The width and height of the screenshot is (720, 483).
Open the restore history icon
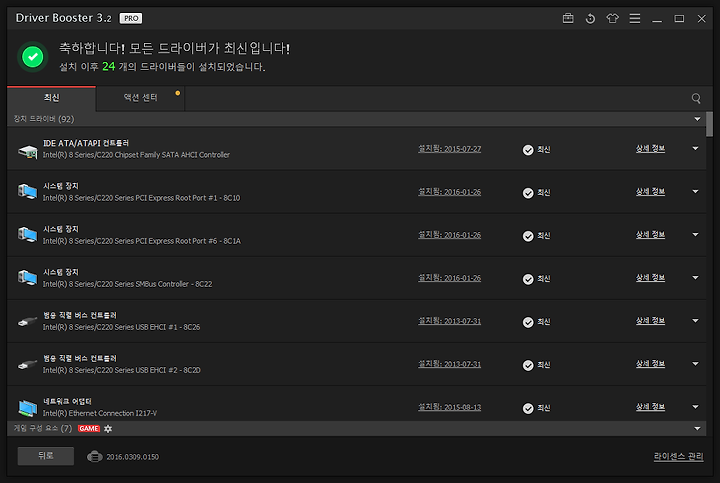590,18
